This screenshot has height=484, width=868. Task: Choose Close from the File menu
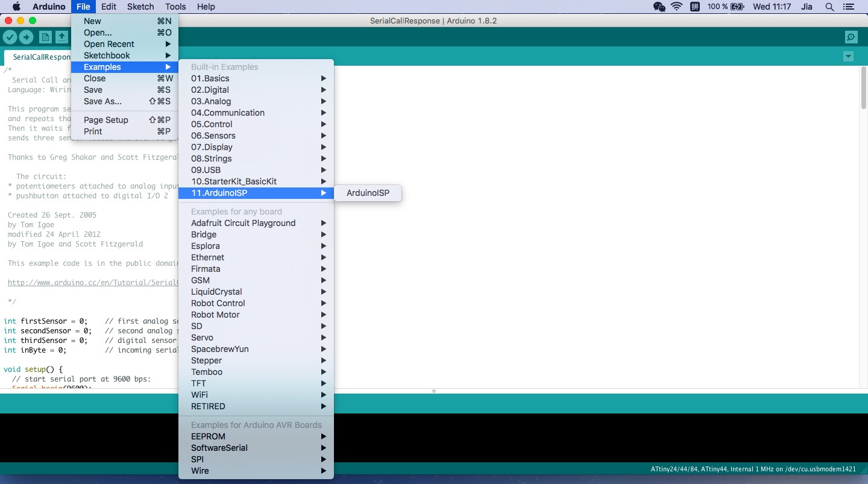tap(125, 78)
